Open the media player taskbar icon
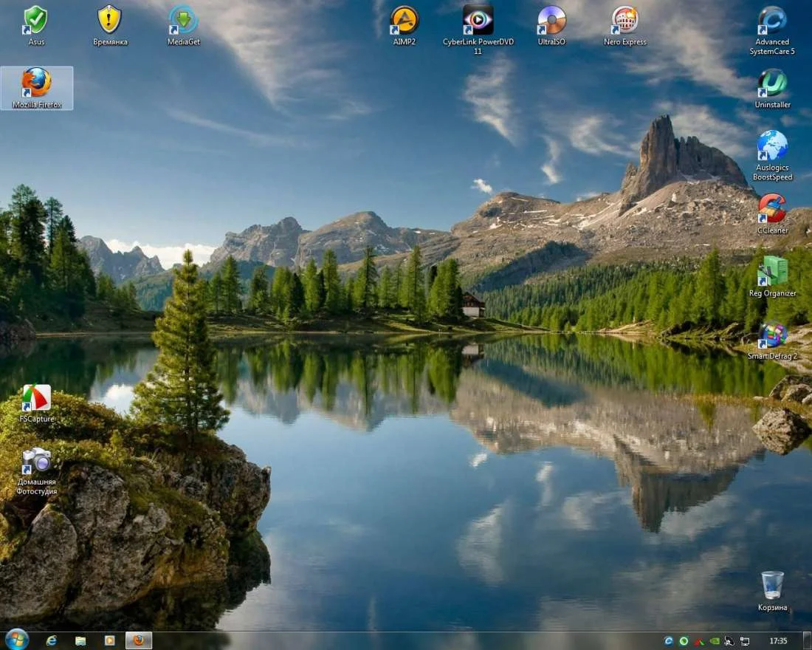The width and height of the screenshot is (812, 650). tap(109, 640)
